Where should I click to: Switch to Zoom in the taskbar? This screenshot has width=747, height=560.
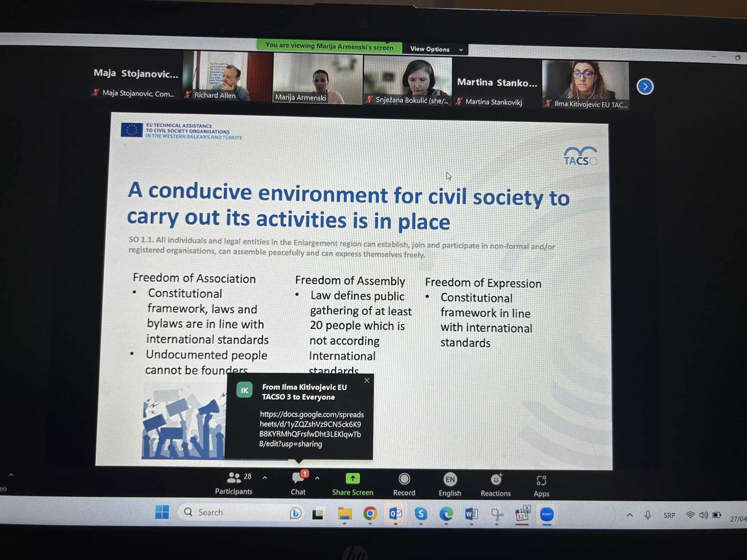click(x=547, y=514)
